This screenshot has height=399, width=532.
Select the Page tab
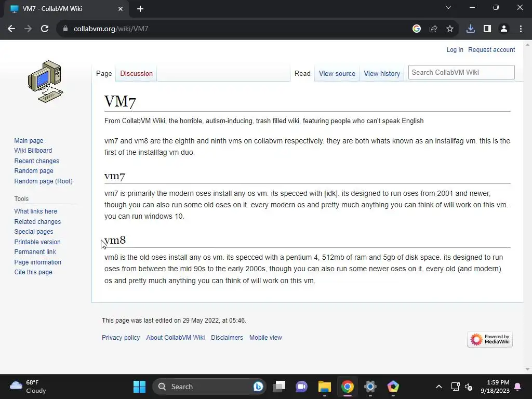(104, 74)
